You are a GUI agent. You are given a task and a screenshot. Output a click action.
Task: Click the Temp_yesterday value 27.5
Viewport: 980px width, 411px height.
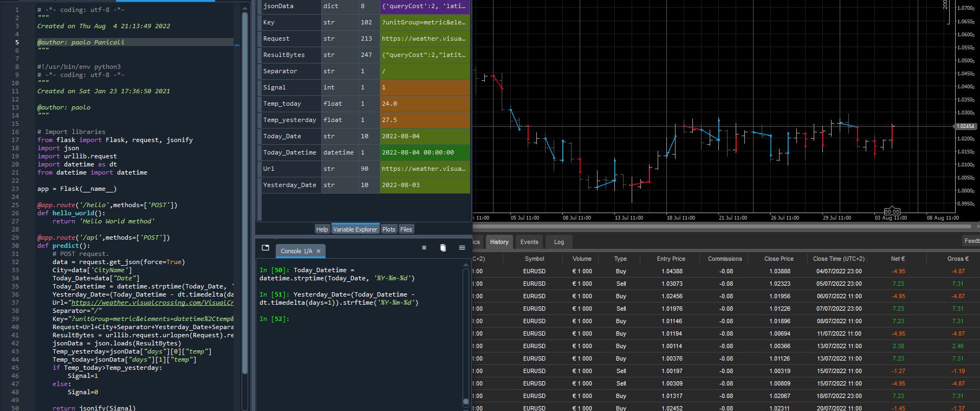point(390,120)
